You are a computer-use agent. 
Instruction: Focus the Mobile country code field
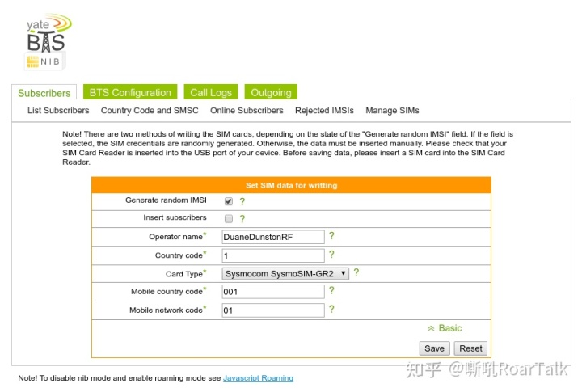click(x=273, y=292)
